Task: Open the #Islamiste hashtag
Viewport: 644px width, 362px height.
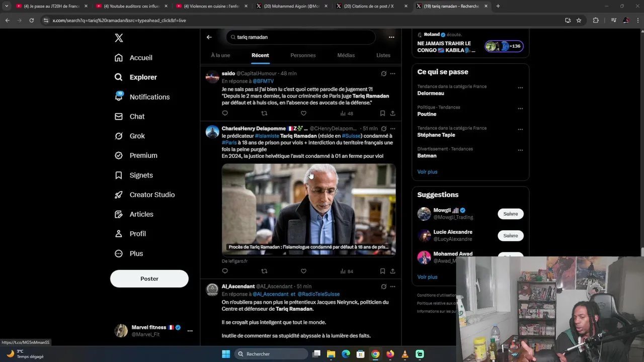Action: [267, 136]
